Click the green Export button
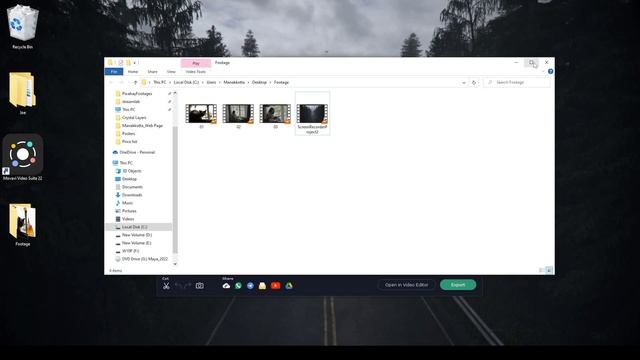 pyautogui.click(x=458, y=285)
